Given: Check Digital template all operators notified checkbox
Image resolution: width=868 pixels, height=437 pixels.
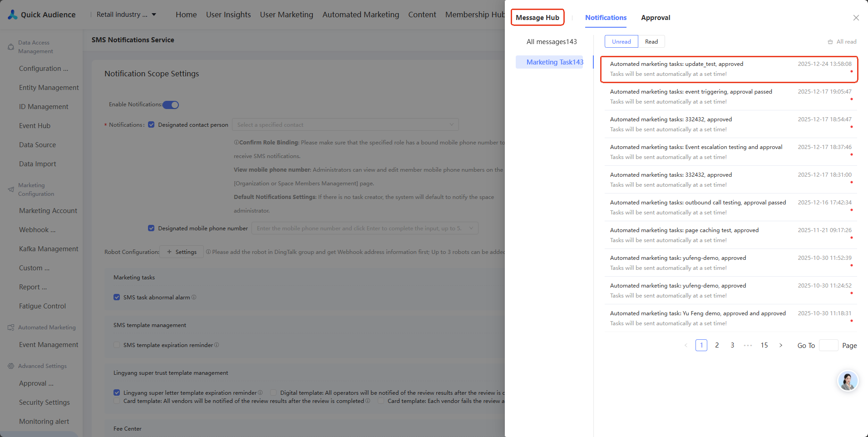Looking at the screenshot, I should click(x=273, y=393).
